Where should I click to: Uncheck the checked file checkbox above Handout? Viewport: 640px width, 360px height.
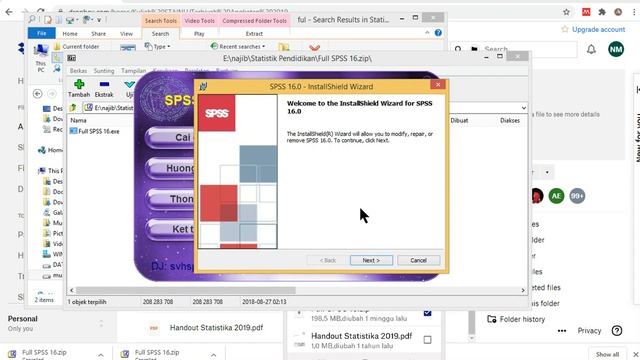point(427,313)
